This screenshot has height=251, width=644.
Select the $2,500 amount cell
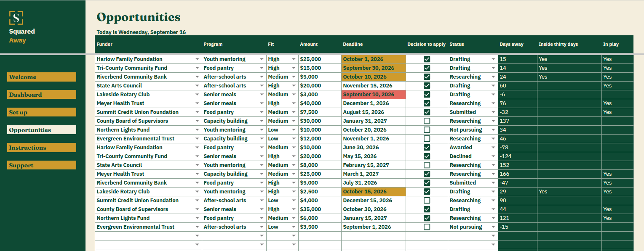point(320,192)
